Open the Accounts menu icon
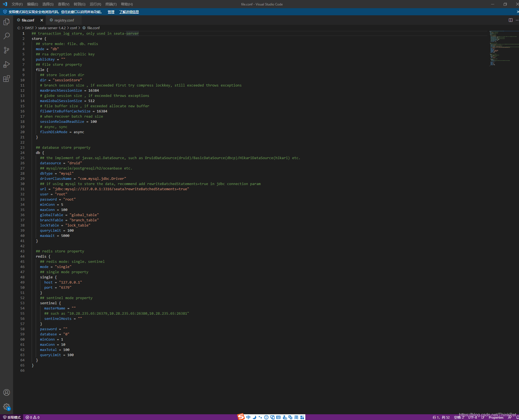The image size is (519, 420). pos(7,392)
